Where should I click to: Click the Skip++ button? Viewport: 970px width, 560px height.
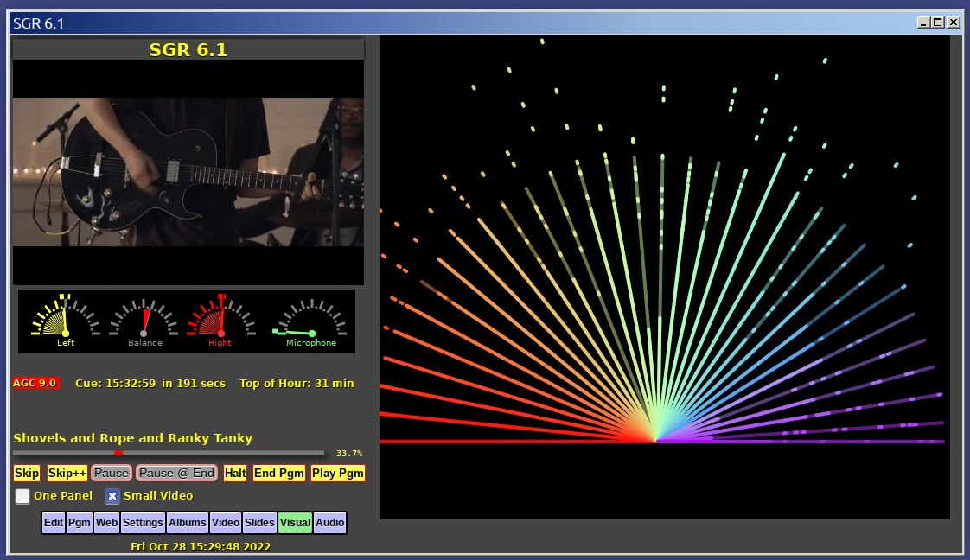[67, 473]
